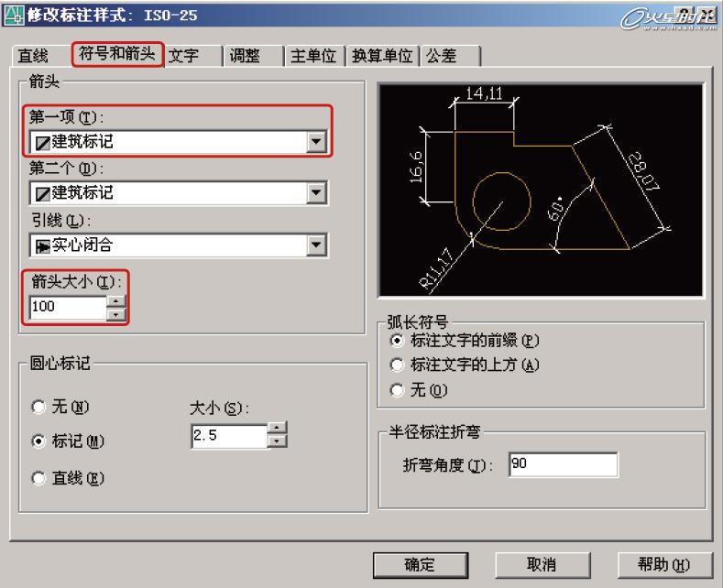Screen dimensions: 723x588
Task: Expand the 第二个 dropdown arrow button
Action: pyautogui.click(x=316, y=192)
